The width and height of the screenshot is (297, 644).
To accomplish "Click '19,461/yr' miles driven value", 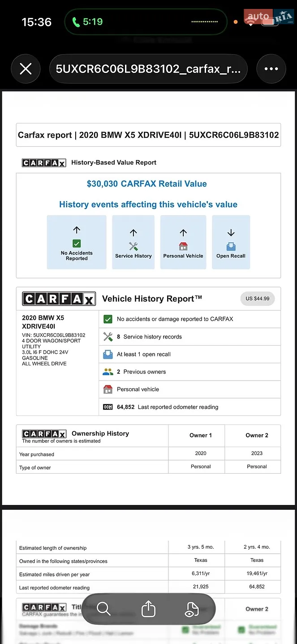I will [x=257, y=573].
